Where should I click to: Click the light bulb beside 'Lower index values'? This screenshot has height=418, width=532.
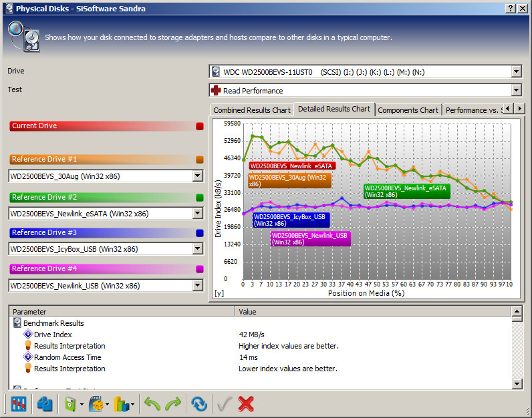point(28,368)
